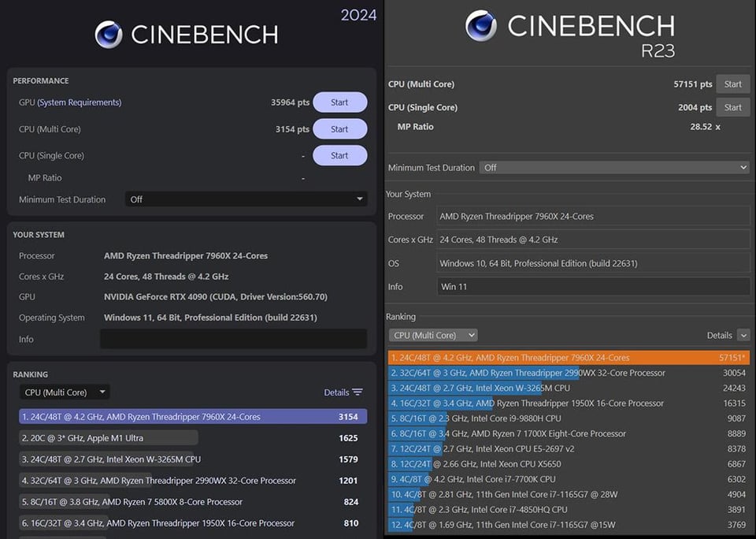Click the Cinebench R23 logo sphere icon

tap(480, 25)
